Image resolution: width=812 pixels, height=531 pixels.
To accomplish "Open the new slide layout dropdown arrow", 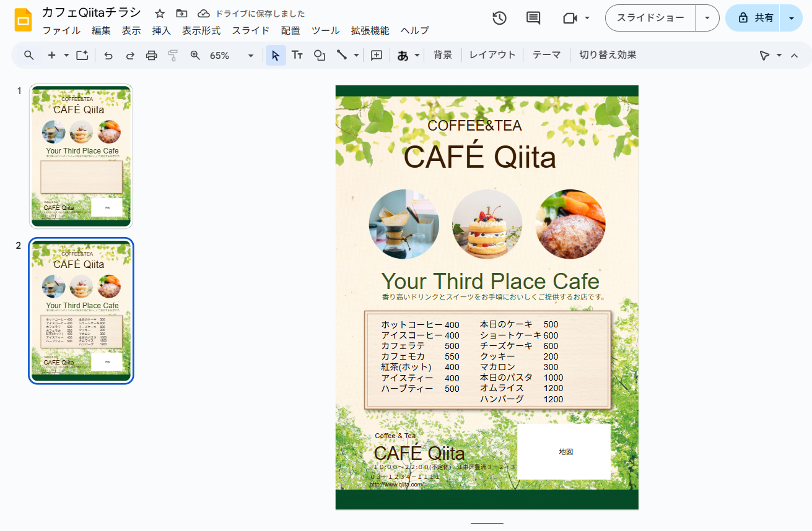I will [66, 55].
